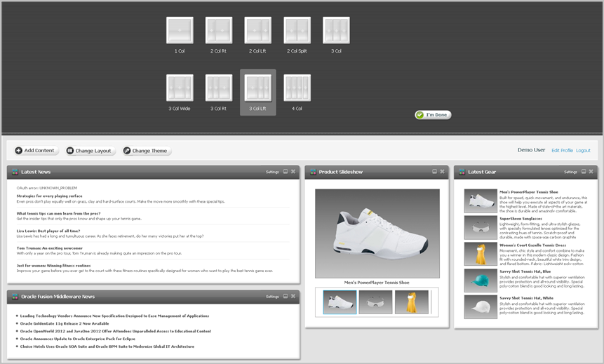Click the large tennis shoe slideshow image
Viewport: 604px width, 364px height.
(x=377, y=234)
